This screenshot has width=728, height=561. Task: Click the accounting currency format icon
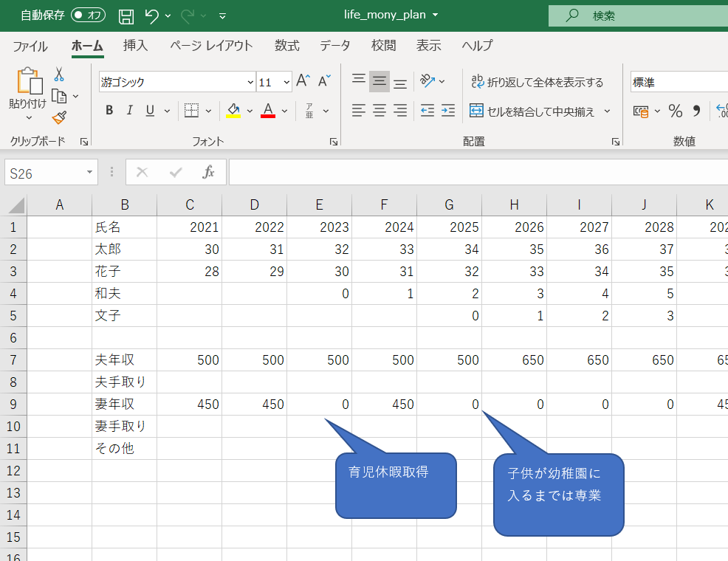[x=641, y=111]
